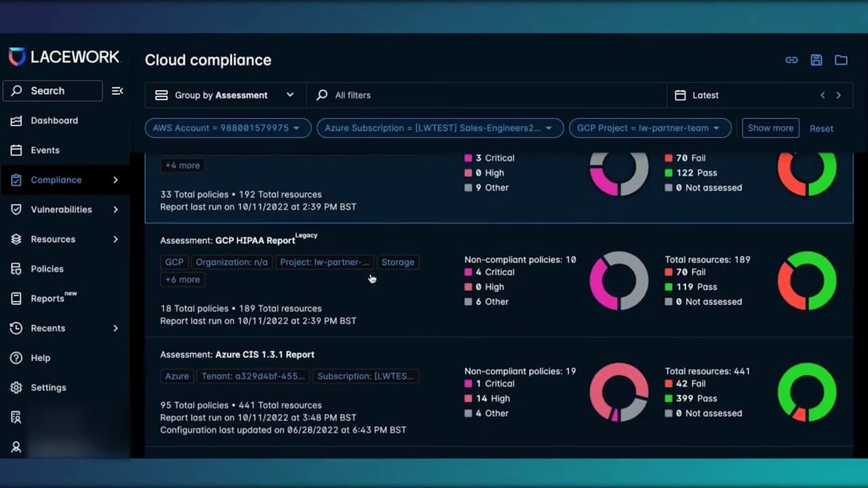Screen dimensions: 868x488
Task: Expand AWS Account filter dropdown
Action: click(x=228, y=128)
